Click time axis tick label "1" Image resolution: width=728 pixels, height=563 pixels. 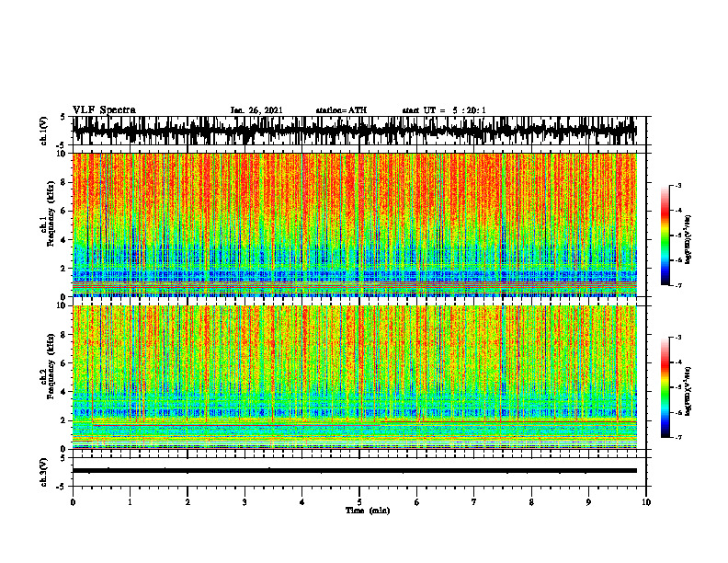click(130, 502)
